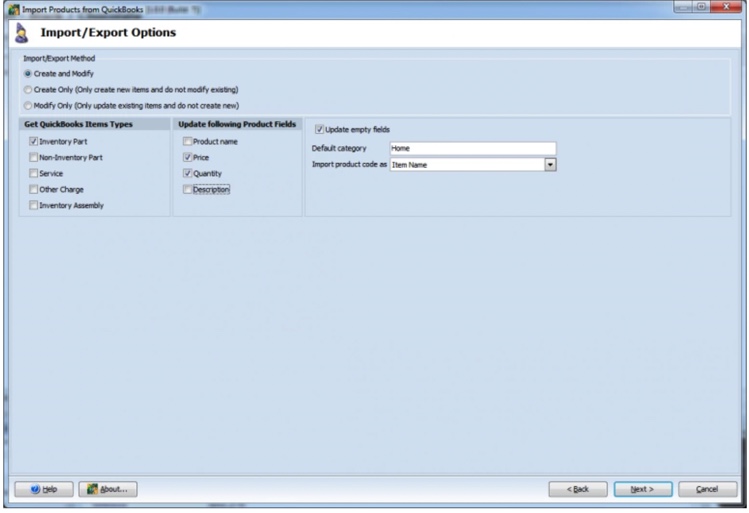This screenshot has height=513, width=749.
Task: Click the wizard icon beside Import/Export Options
Action: pyautogui.click(x=21, y=33)
